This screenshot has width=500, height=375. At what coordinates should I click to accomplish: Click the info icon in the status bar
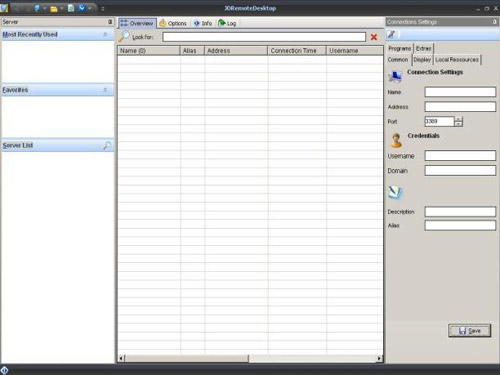(x=4, y=370)
